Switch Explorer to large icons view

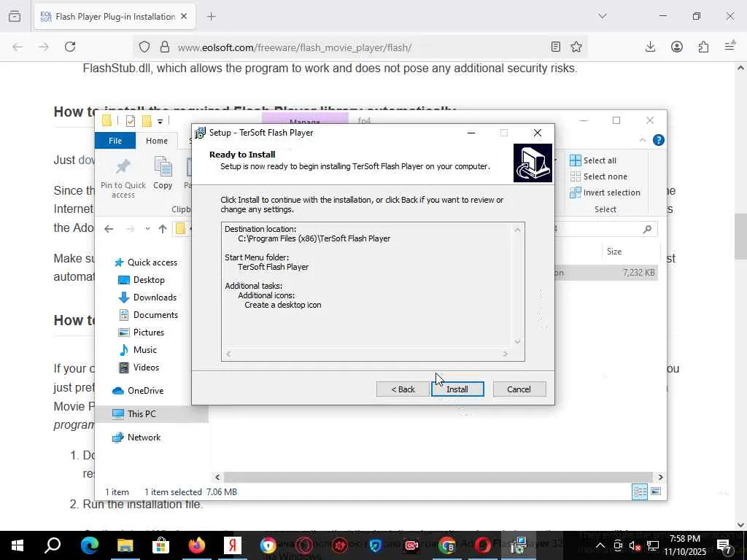point(656,491)
